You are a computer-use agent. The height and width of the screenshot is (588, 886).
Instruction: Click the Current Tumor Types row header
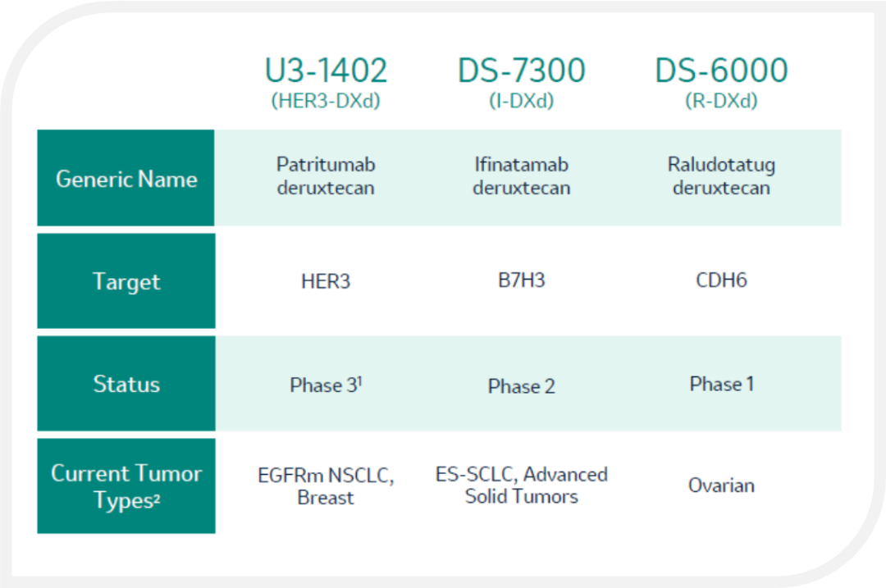(126, 485)
